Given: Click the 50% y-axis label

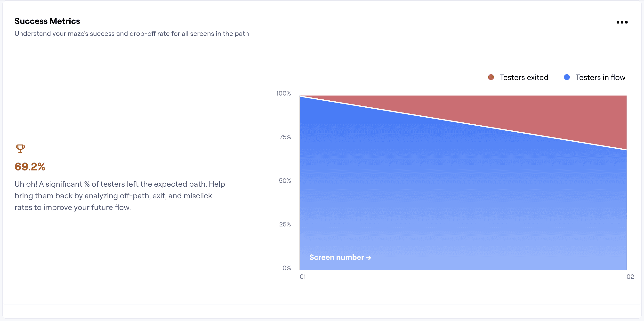Looking at the screenshot, I should point(285,181).
